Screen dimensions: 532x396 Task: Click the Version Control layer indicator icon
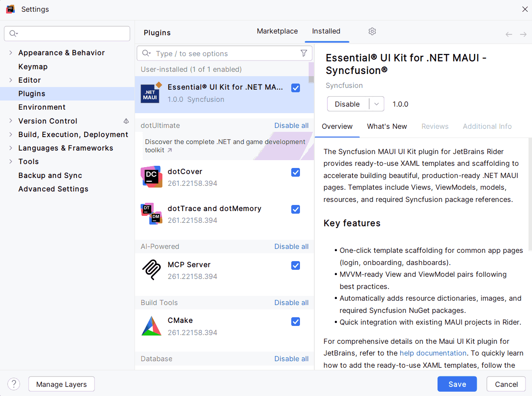[x=126, y=121]
